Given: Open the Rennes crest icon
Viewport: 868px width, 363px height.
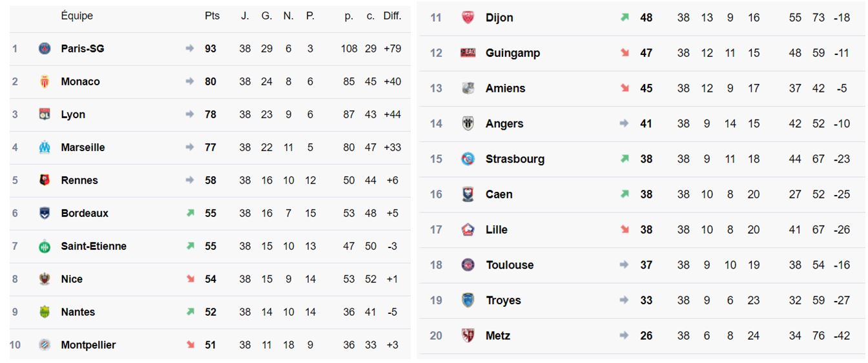Looking at the screenshot, I should (x=44, y=180).
